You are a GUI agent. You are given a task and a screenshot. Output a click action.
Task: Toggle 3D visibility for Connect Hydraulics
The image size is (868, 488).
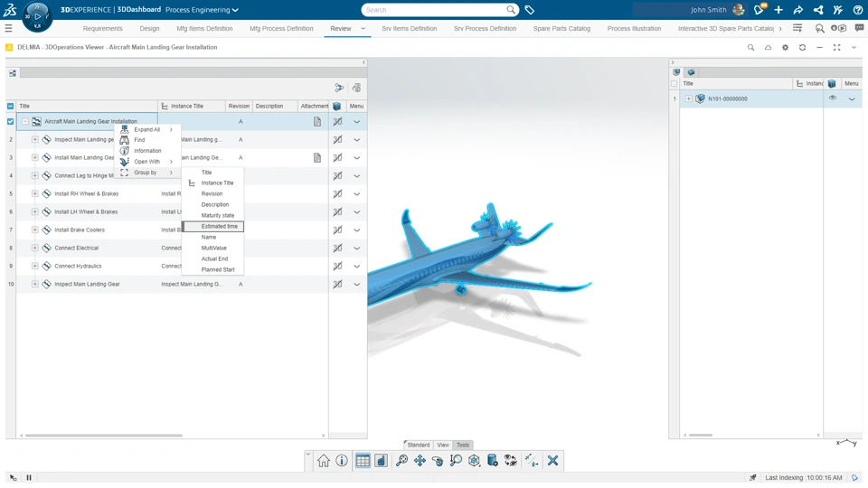(337, 266)
